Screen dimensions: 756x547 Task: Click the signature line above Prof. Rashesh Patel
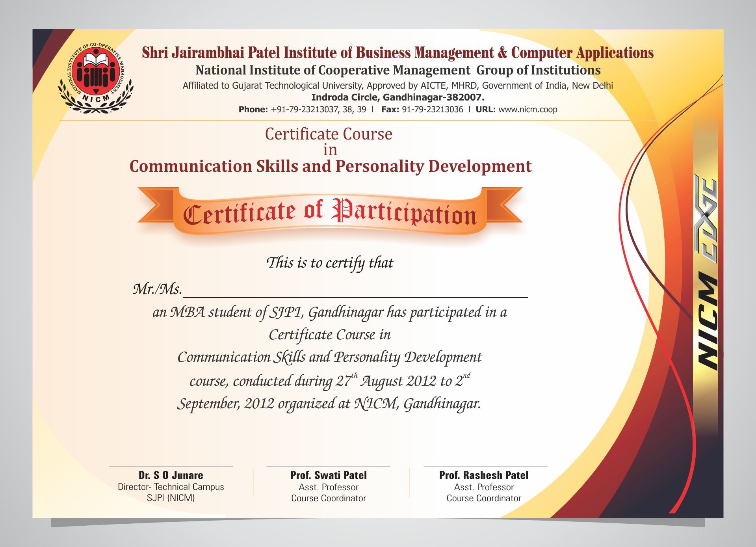pyautogui.click(x=485, y=466)
